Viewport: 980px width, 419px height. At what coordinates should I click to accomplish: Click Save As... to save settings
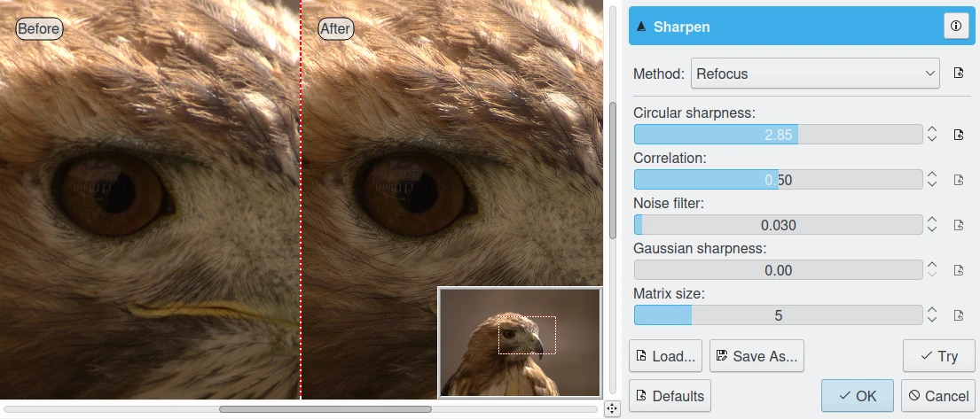(x=756, y=356)
